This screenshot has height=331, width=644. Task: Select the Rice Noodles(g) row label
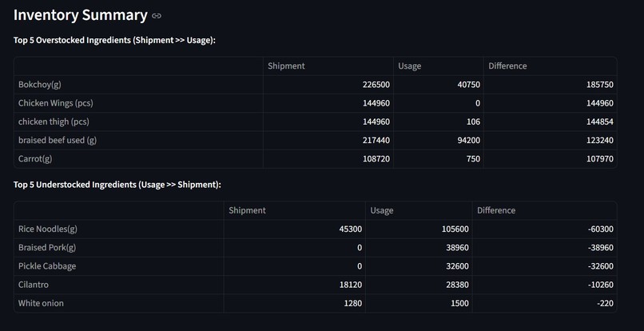pyautogui.click(x=119, y=229)
